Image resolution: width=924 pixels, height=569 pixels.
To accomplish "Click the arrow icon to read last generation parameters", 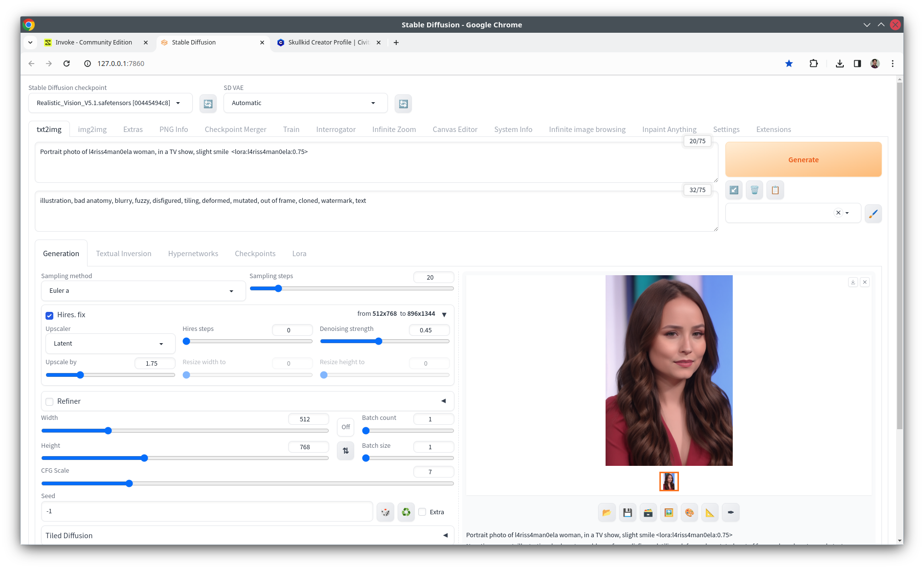I will point(734,190).
